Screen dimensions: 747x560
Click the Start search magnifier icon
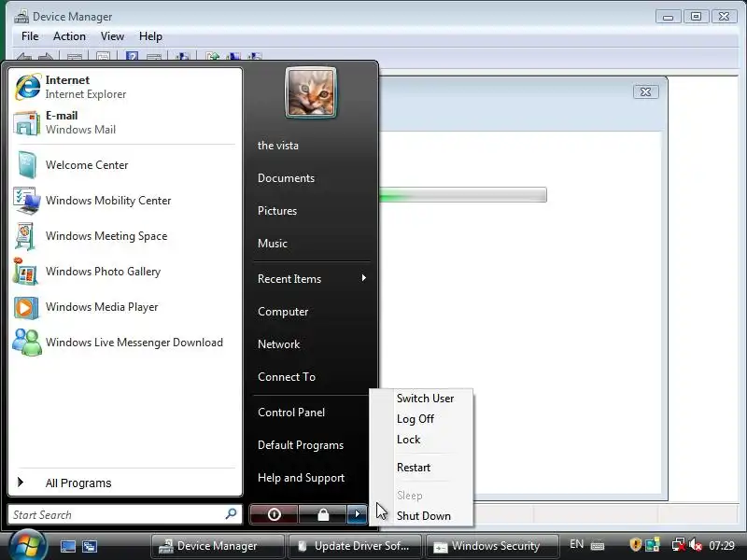[x=231, y=514]
